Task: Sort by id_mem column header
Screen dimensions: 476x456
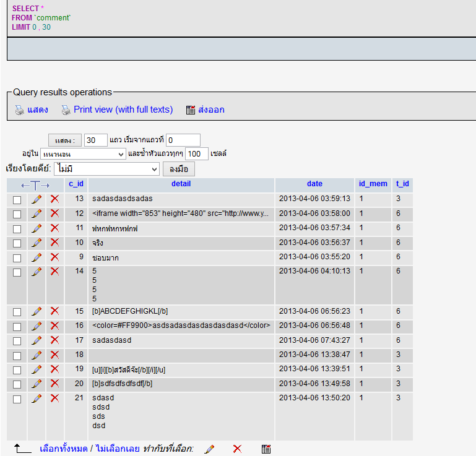Action: coord(373,184)
